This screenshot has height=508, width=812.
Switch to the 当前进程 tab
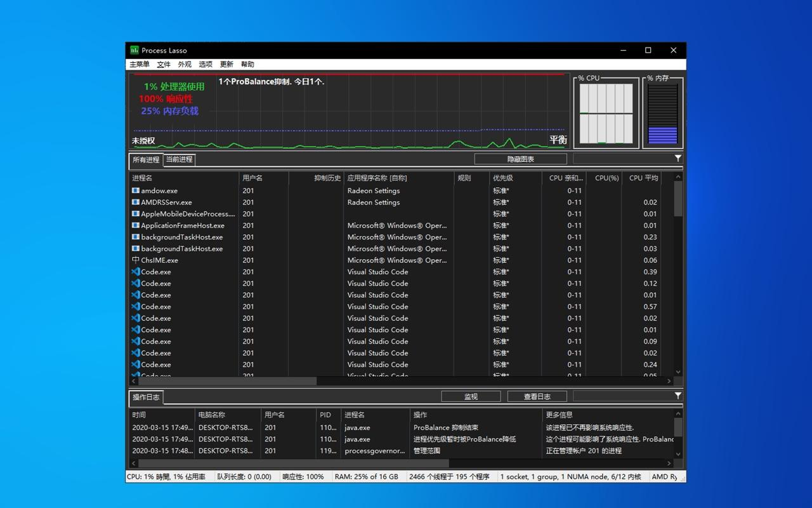click(x=179, y=159)
